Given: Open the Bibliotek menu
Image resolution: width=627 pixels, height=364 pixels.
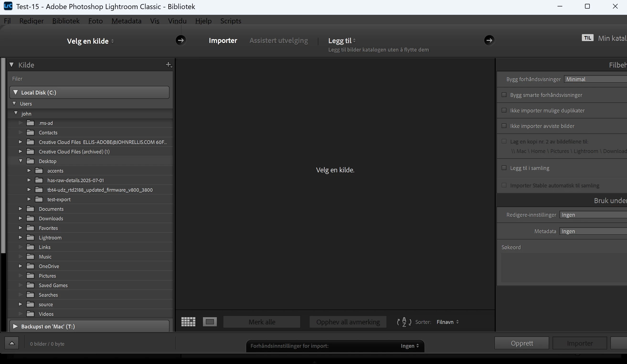Looking at the screenshot, I should [66, 21].
